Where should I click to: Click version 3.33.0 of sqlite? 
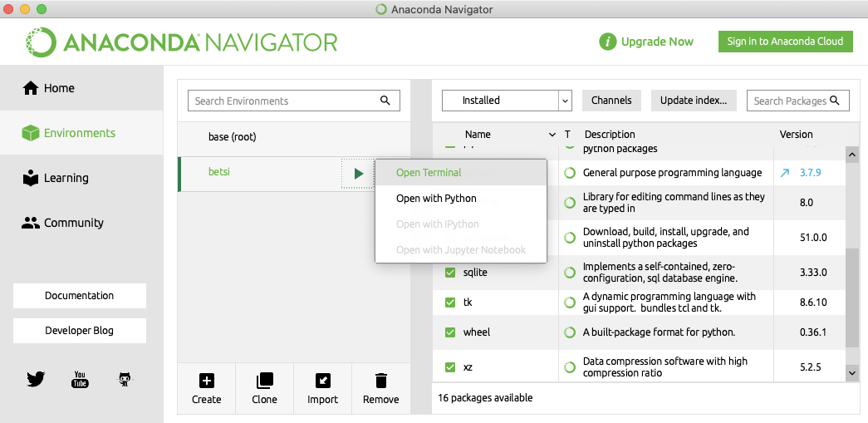[813, 273]
